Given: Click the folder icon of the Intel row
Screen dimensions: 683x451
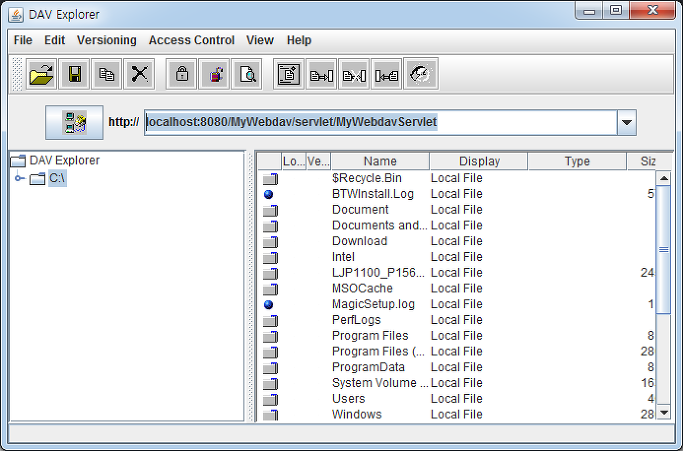Looking at the screenshot, I should pyautogui.click(x=270, y=257).
